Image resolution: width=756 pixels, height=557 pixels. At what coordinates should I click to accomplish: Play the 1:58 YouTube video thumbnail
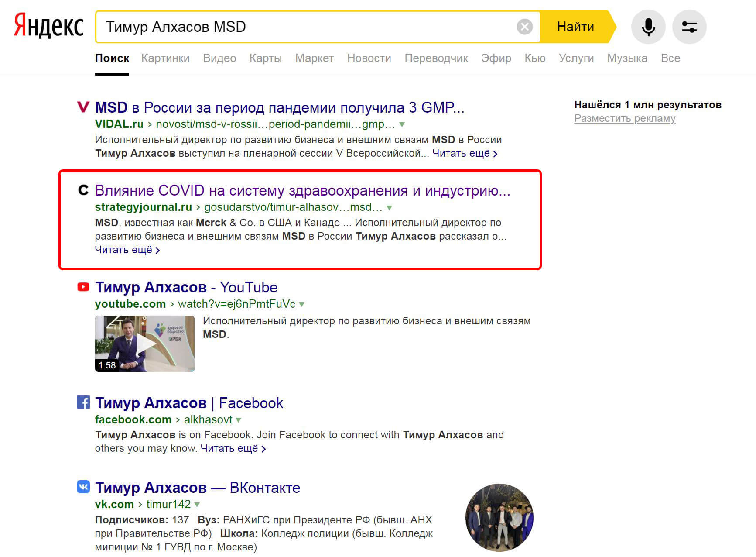coord(145,344)
